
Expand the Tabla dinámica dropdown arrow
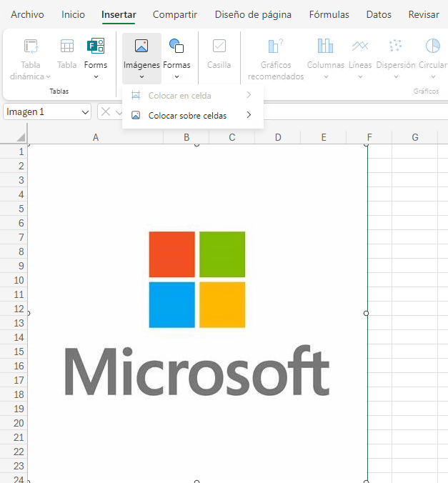pos(49,76)
